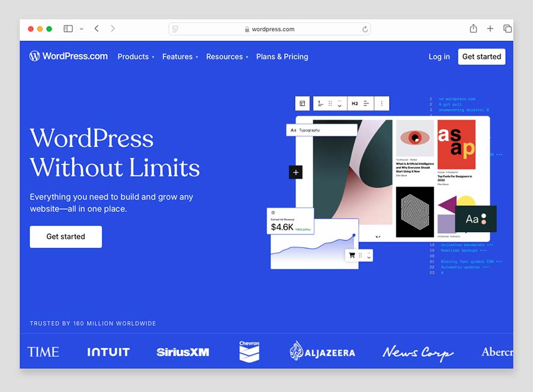The height and width of the screenshot is (392, 533).
Task: Show the tab overview icon
Action: point(507,29)
